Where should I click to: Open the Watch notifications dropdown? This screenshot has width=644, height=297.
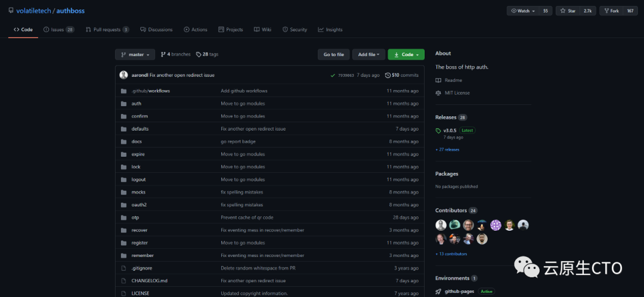coord(524,11)
